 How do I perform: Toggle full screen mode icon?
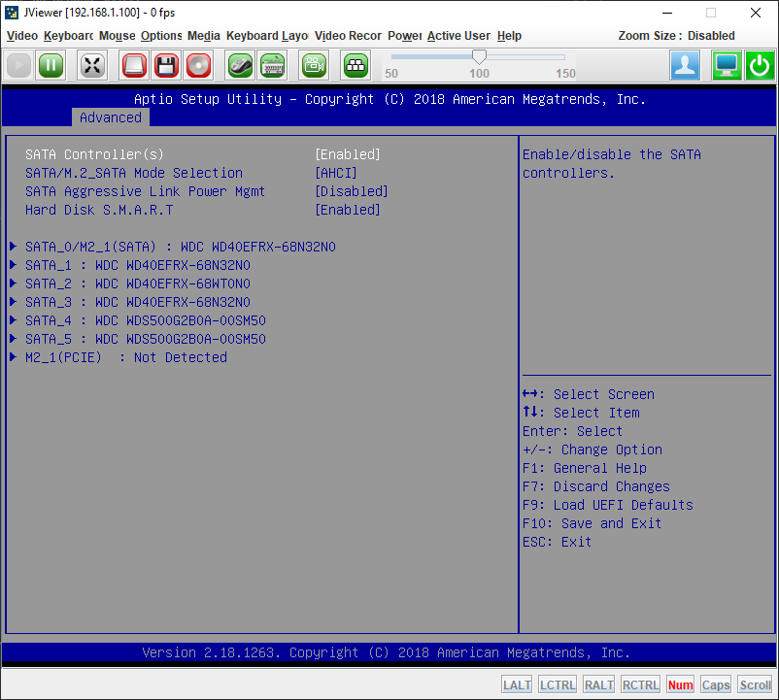[x=92, y=65]
